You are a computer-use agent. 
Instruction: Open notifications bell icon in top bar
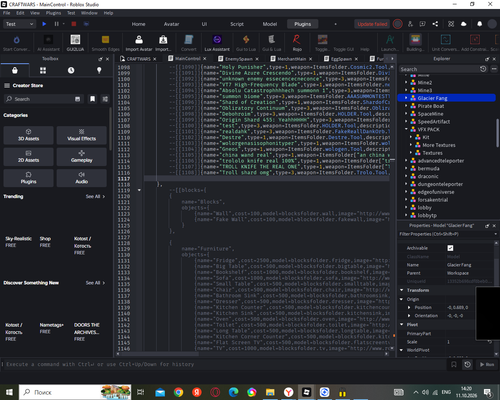tap(479, 24)
